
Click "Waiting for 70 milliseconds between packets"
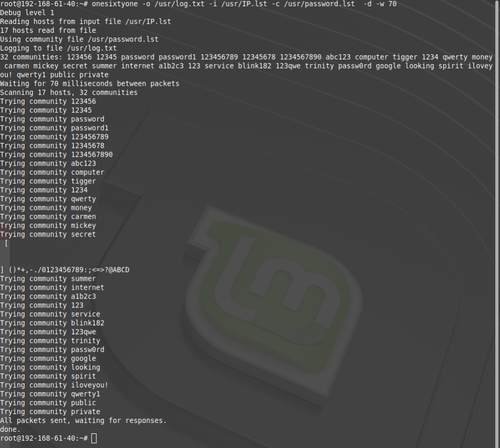[89, 84]
